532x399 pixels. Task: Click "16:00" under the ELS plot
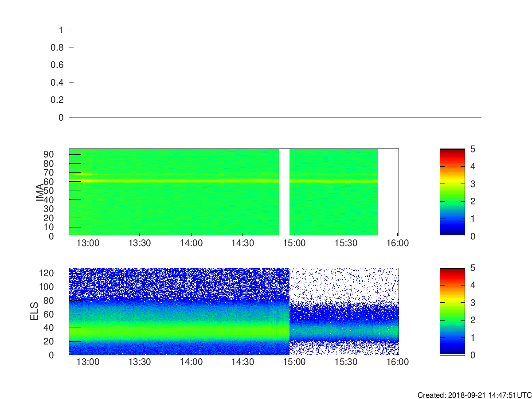(x=398, y=362)
